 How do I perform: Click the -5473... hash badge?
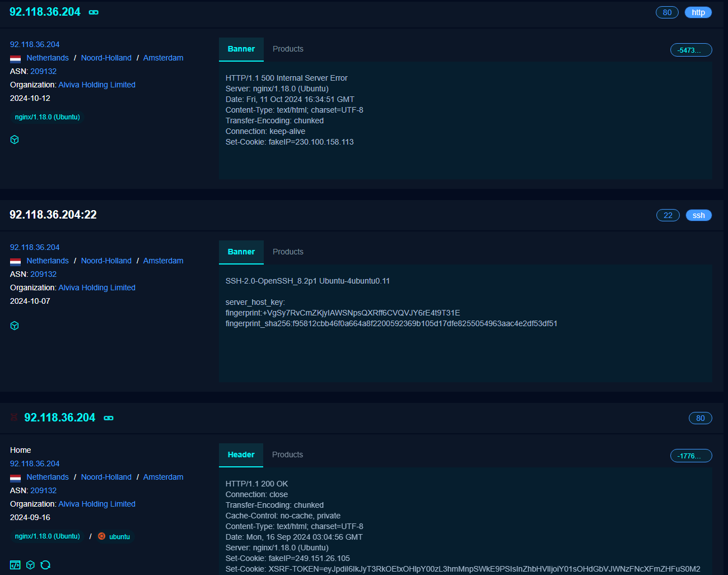pos(690,50)
